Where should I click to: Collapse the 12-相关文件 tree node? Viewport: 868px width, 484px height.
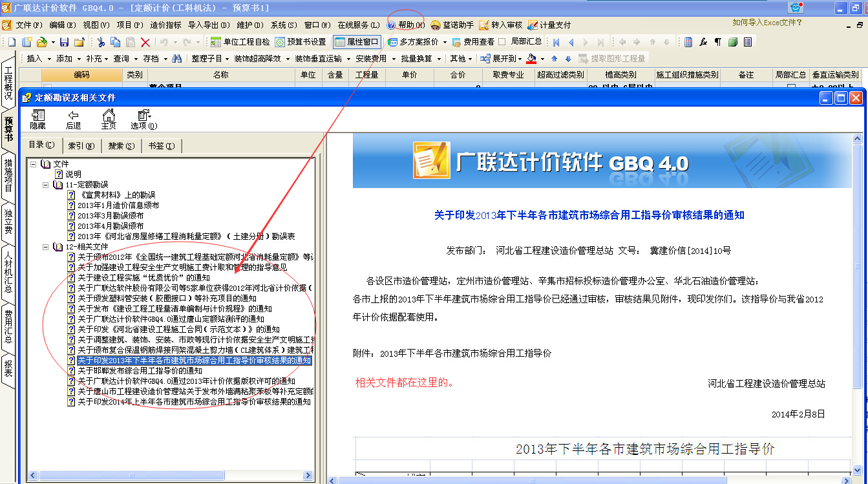pos(46,247)
